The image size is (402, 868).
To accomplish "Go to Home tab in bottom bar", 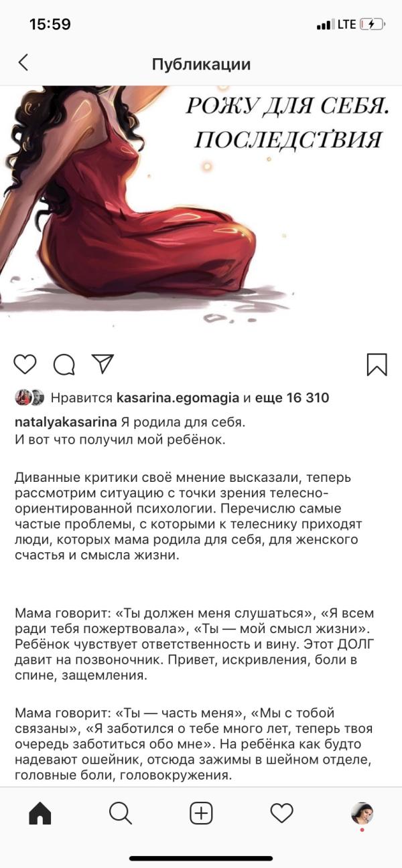I will coord(40,813).
